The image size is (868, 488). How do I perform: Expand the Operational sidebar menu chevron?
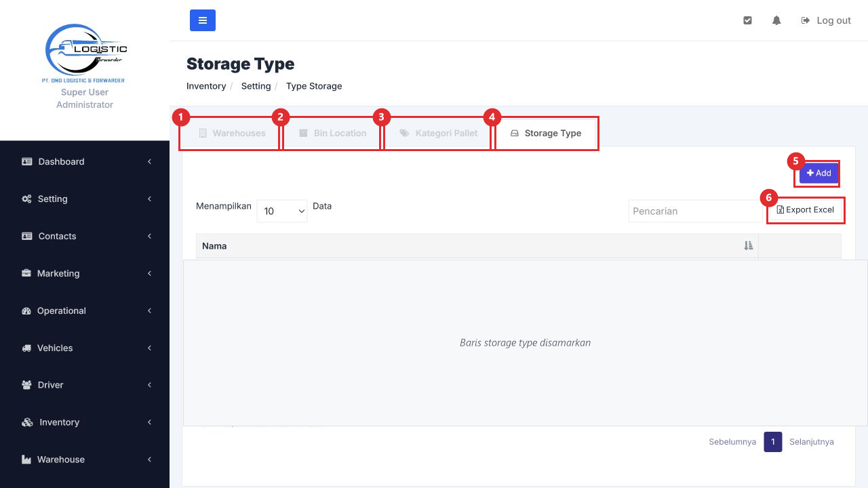[x=149, y=310]
